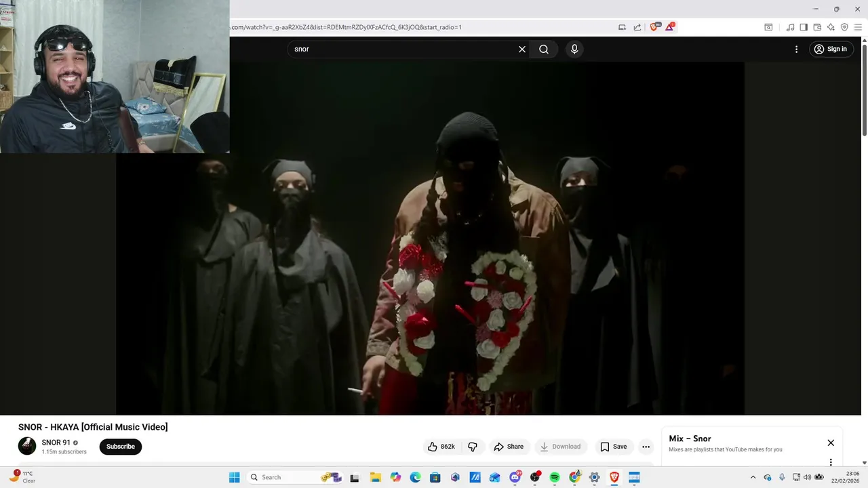Viewport: 868px width, 488px height.
Task: Close the Mix – Snor playlist panel
Action: [831, 443]
